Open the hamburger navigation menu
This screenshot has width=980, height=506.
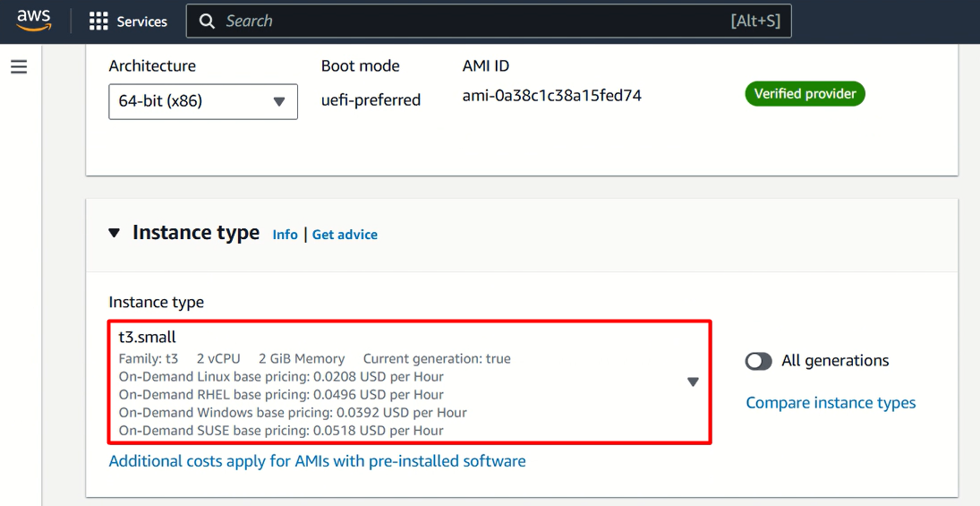pos(19,67)
